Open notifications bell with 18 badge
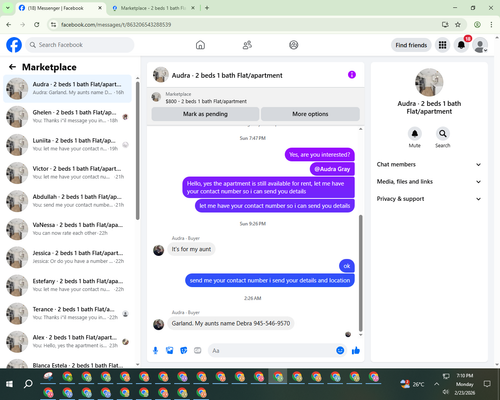The image size is (500, 400). [x=461, y=45]
